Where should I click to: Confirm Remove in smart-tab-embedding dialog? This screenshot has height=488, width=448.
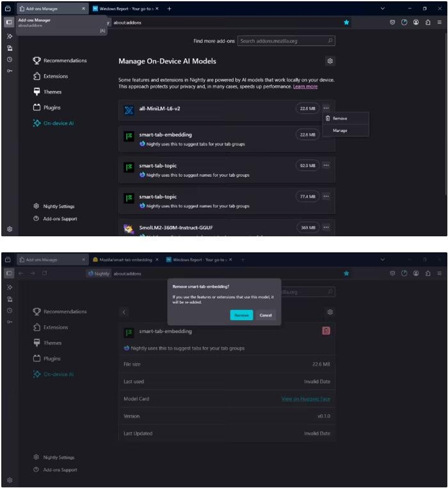pyautogui.click(x=241, y=315)
